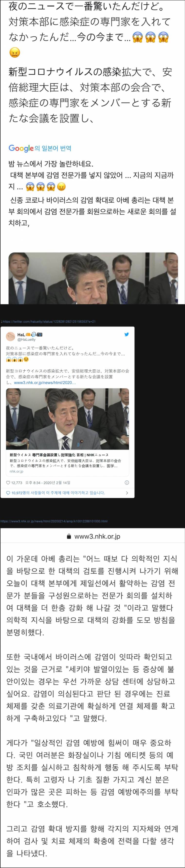Open the www3.nhk.or.jp amp news URL link
Image resolution: width=185 pixels, height=868 pixels.
[x=54, y=521]
